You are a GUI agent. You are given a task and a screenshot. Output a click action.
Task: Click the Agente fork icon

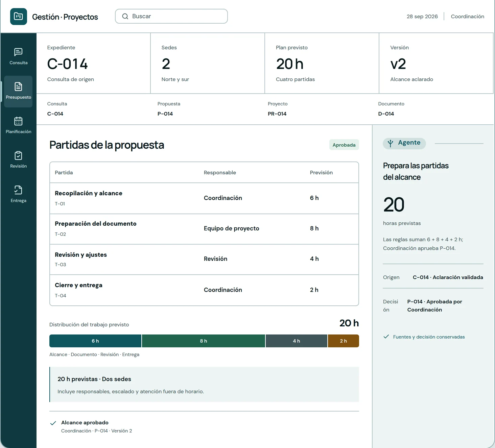[x=390, y=143]
